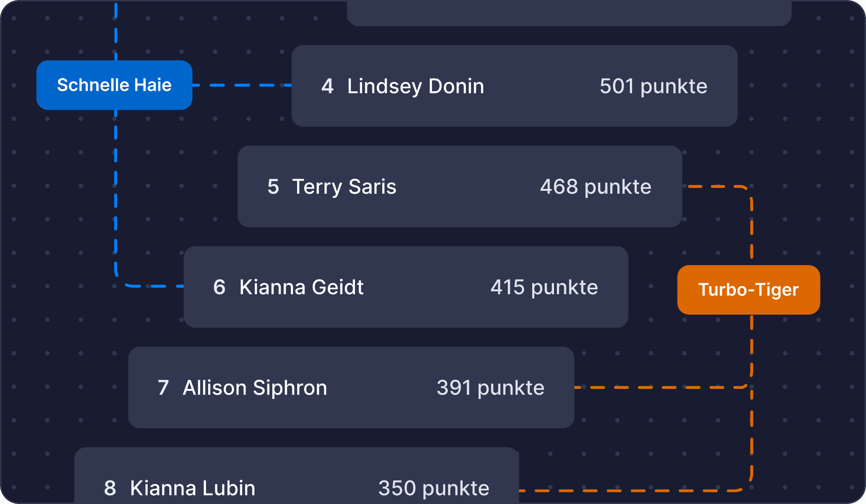The width and height of the screenshot is (866, 504).
Task: Click rank number 4
Action: click(327, 86)
